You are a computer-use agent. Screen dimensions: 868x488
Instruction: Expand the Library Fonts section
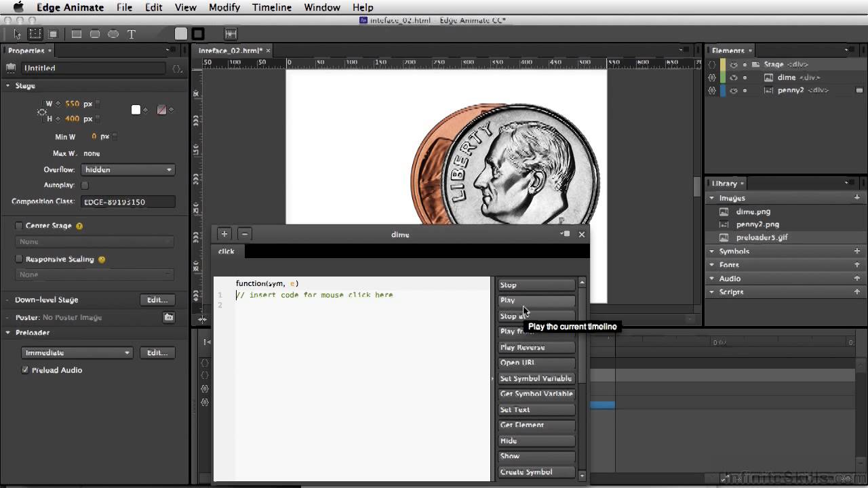pyautogui.click(x=712, y=265)
